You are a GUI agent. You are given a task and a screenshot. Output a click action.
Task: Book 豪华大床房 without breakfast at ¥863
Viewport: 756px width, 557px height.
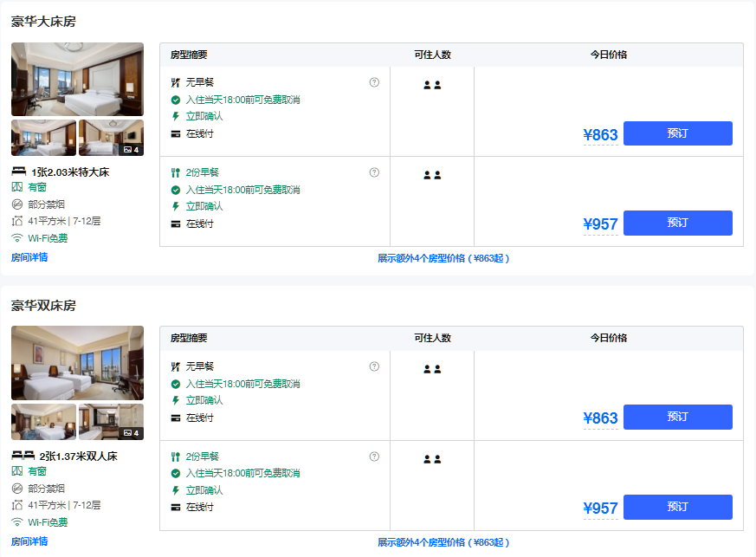click(677, 133)
